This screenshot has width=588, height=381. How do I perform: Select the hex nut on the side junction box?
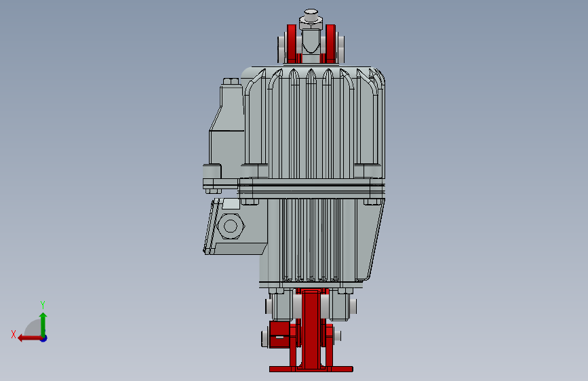click(231, 226)
